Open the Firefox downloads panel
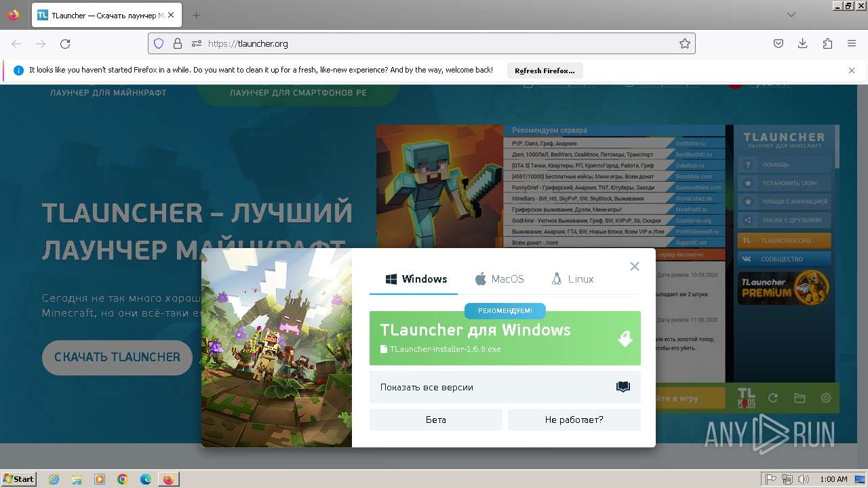 [x=803, y=43]
